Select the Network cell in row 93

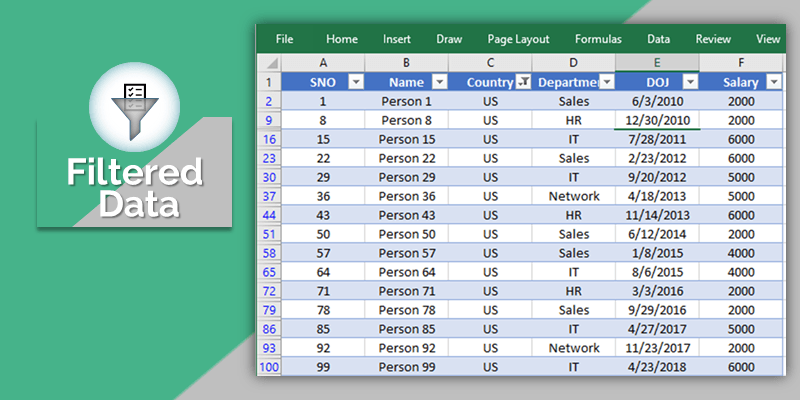574,348
